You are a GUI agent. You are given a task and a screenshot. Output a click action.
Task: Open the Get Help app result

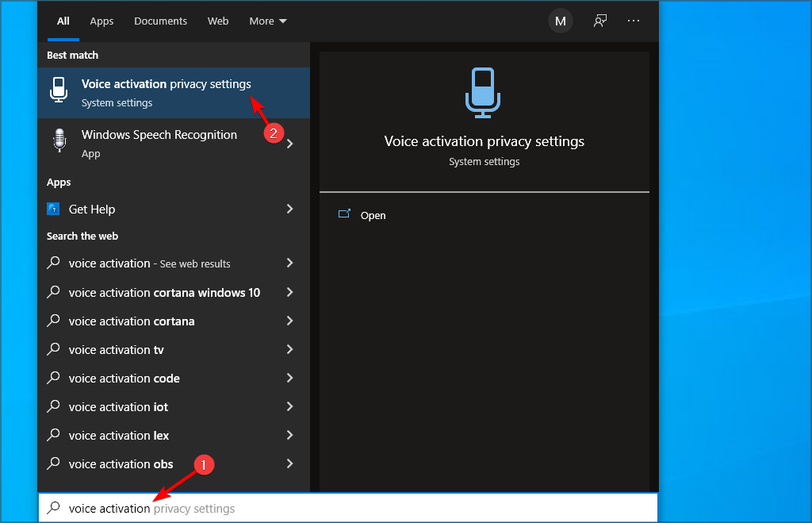174,209
